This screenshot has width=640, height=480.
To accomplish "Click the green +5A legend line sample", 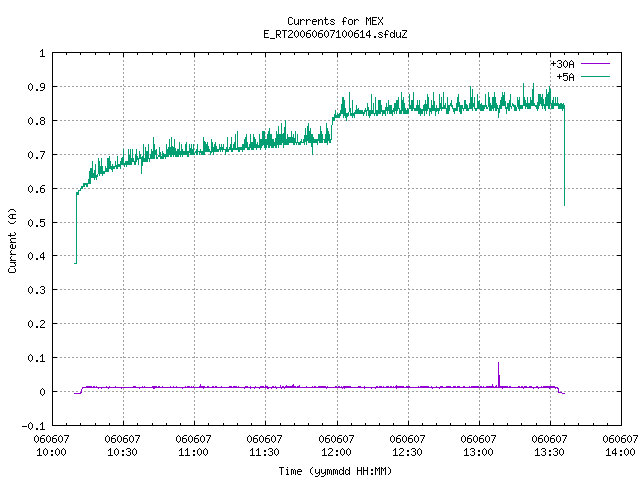I will [x=595, y=76].
